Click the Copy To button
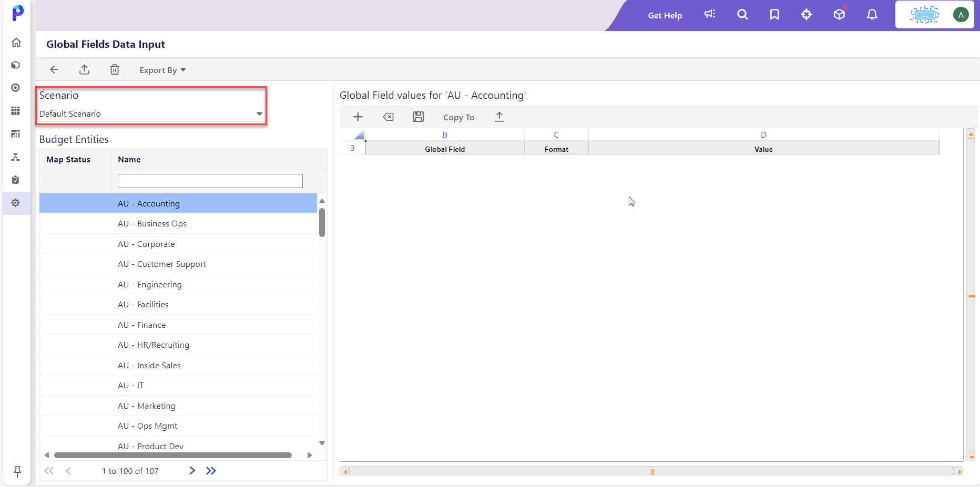 click(x=458, y=117)
